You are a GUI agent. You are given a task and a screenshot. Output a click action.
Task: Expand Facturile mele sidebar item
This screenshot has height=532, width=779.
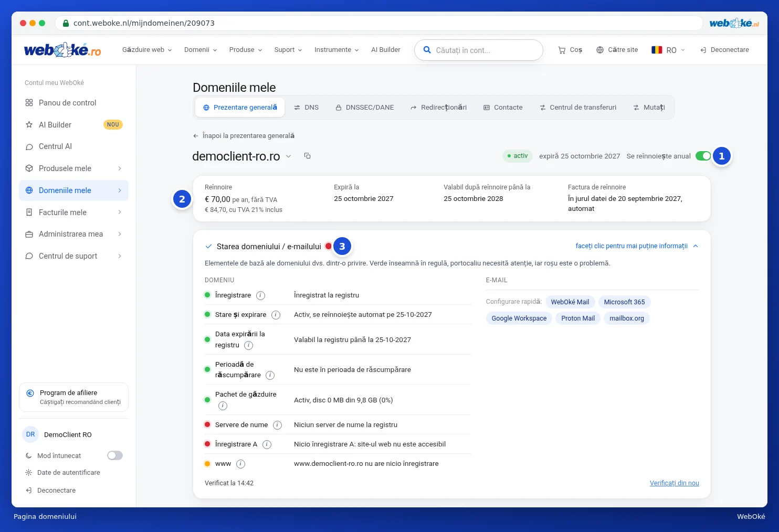click(x=73, y=212)
